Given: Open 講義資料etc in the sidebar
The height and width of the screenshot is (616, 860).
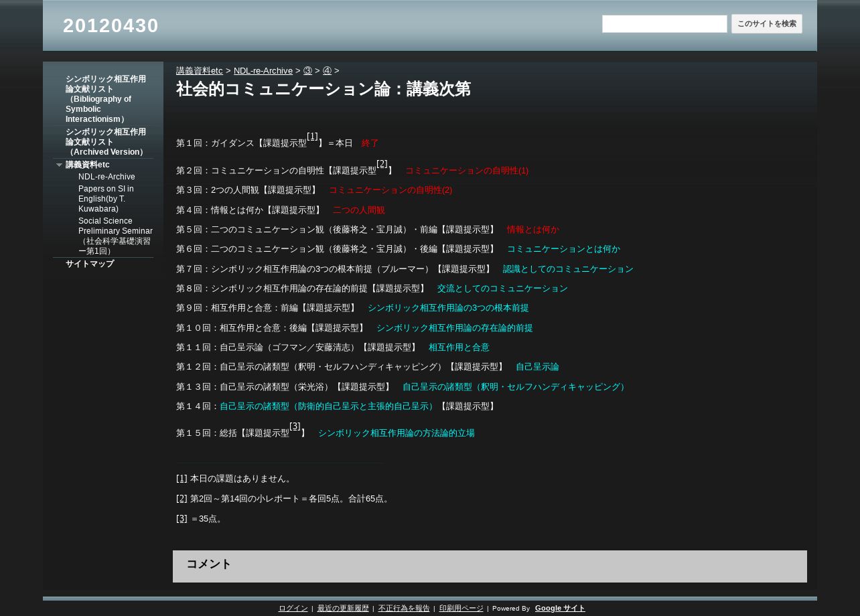Looking at the screenshot, I should pyautogui.click(x=88, y=165).
